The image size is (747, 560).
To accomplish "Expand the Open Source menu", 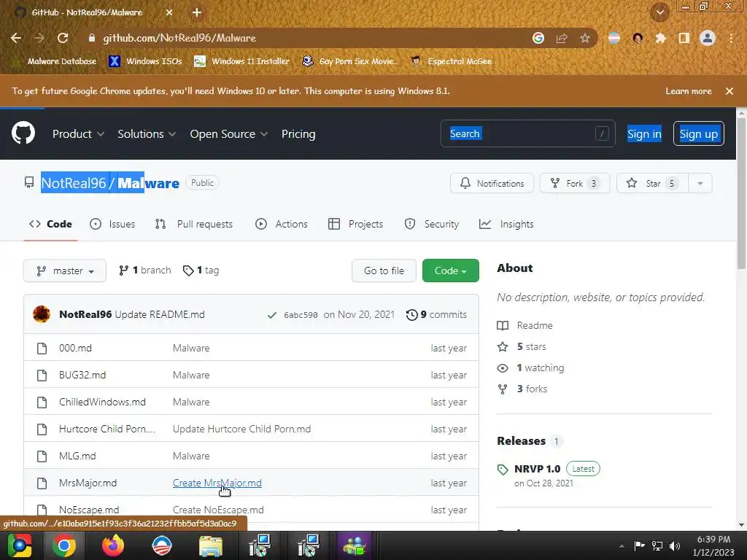I will [x=228, y=134].
